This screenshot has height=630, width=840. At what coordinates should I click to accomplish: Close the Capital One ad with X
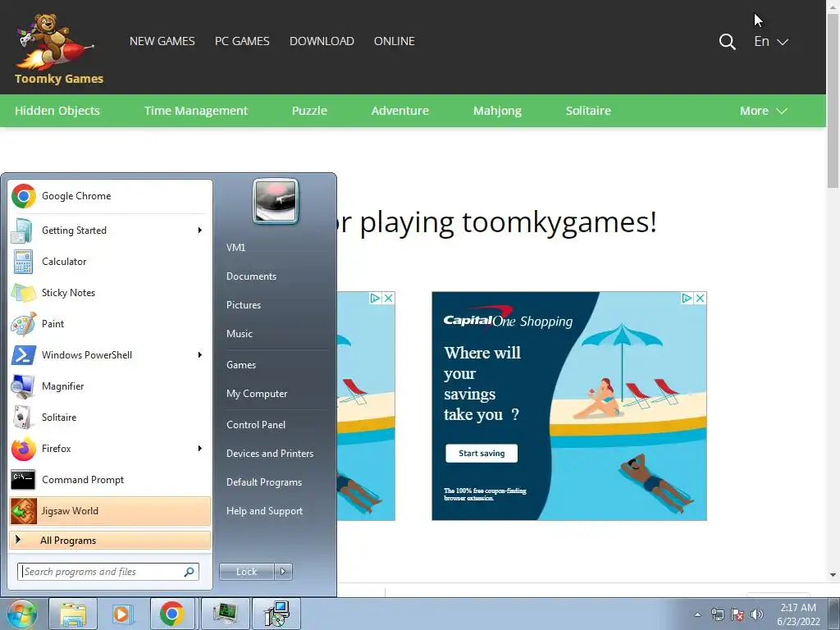(x=700, y=299)
